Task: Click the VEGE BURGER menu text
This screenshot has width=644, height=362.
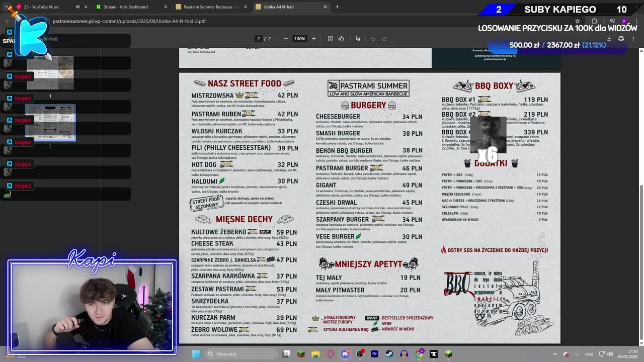Action: pyautogui.click(x=335, y=236)
